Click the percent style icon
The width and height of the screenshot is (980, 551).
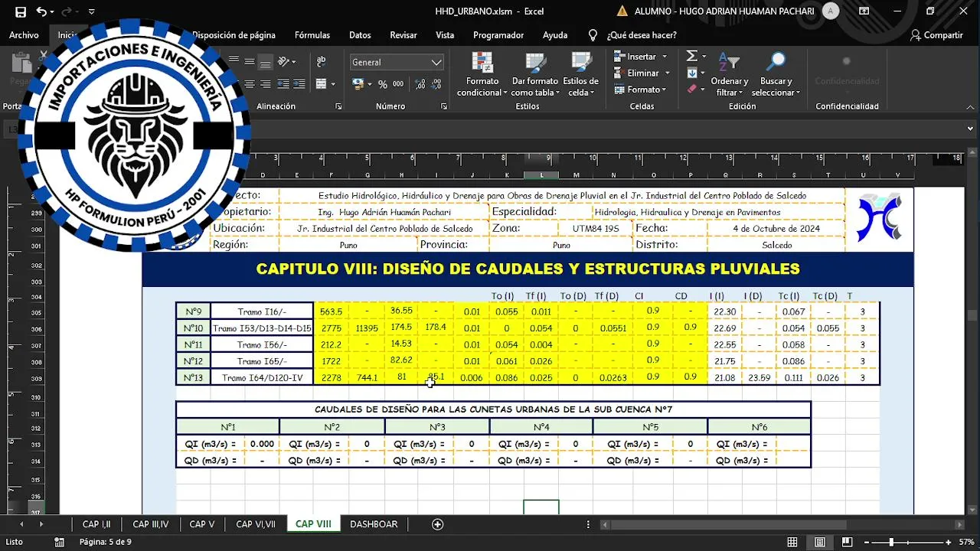tap(381, 84)
